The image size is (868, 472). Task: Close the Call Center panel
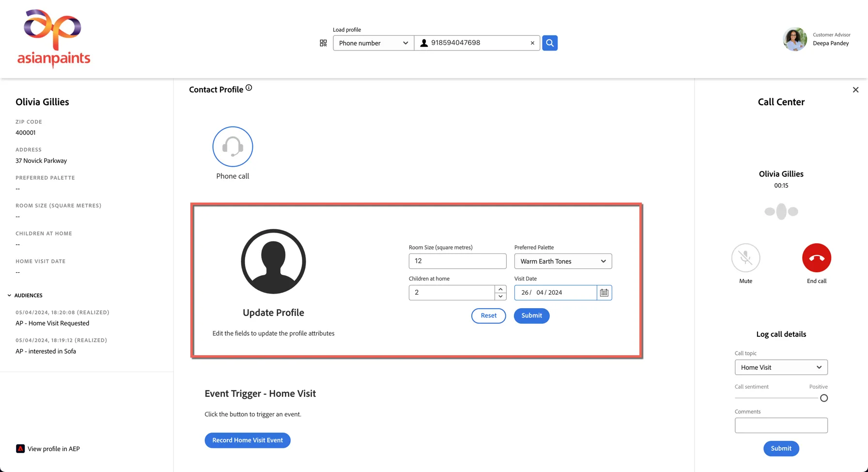(x=856, y=90)
